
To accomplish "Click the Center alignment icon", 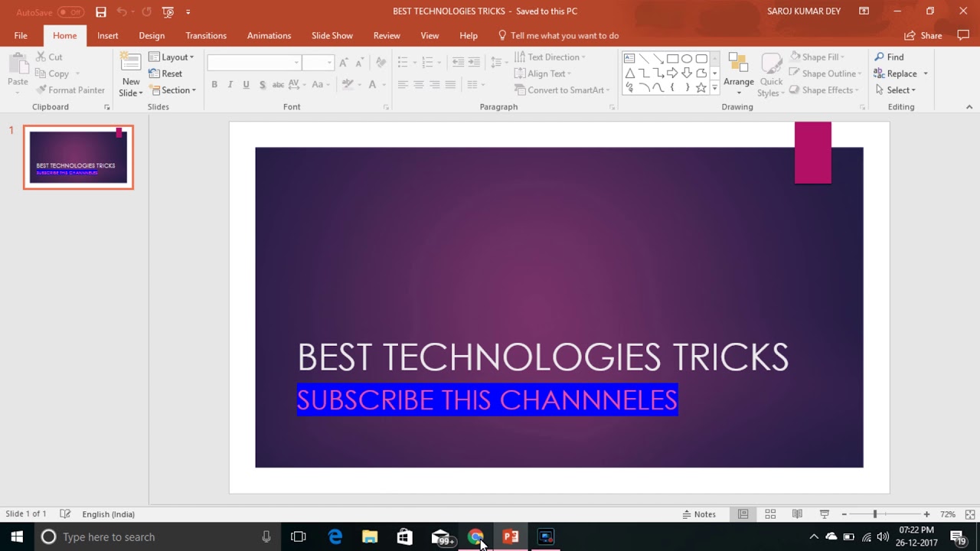I will coord(419,84).
